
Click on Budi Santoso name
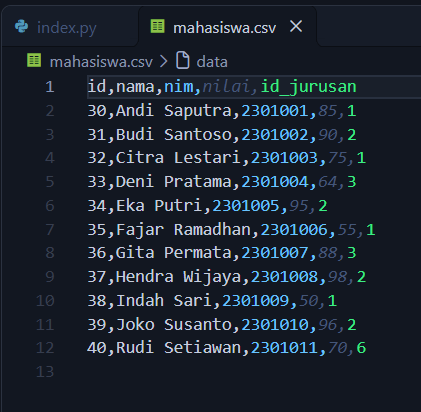coord(173,135)
